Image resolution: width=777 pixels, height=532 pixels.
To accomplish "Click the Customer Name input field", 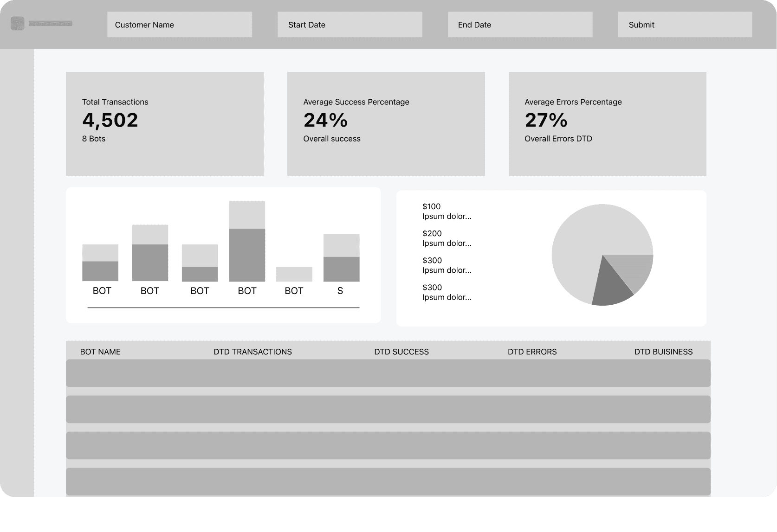I will 180,25.
